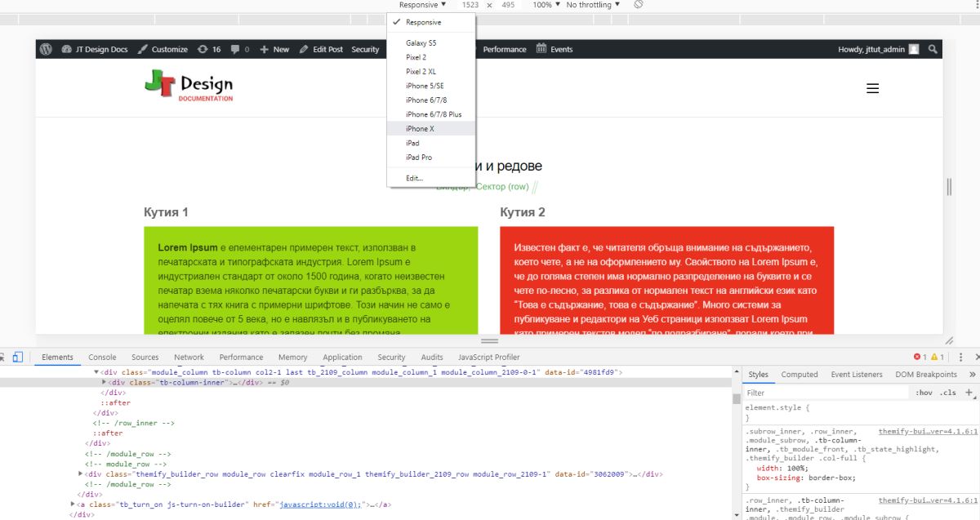
Task: Add new style rule with plus icon
Action: pyautogui.click(x=969, y=393)
